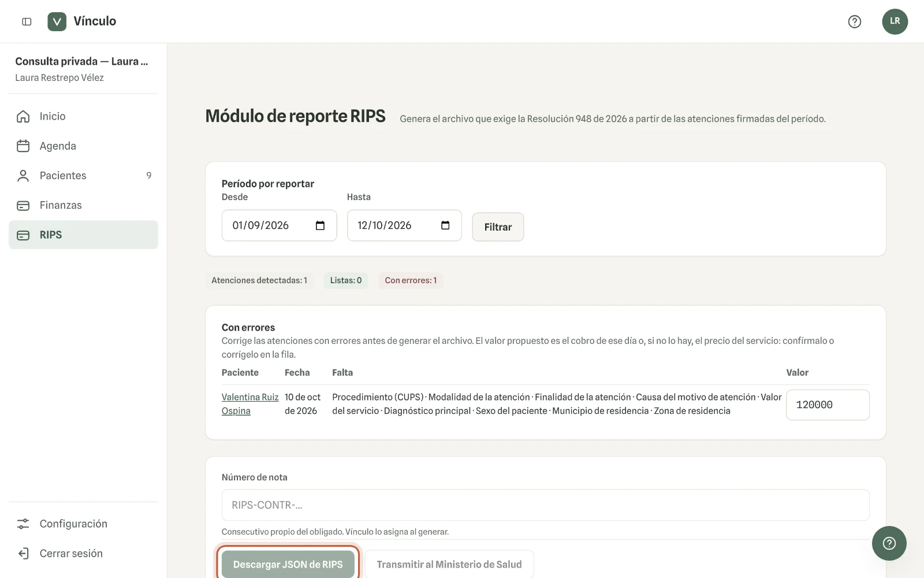
Task: Click the 'Listas: 0' badge
Action: 346,280
